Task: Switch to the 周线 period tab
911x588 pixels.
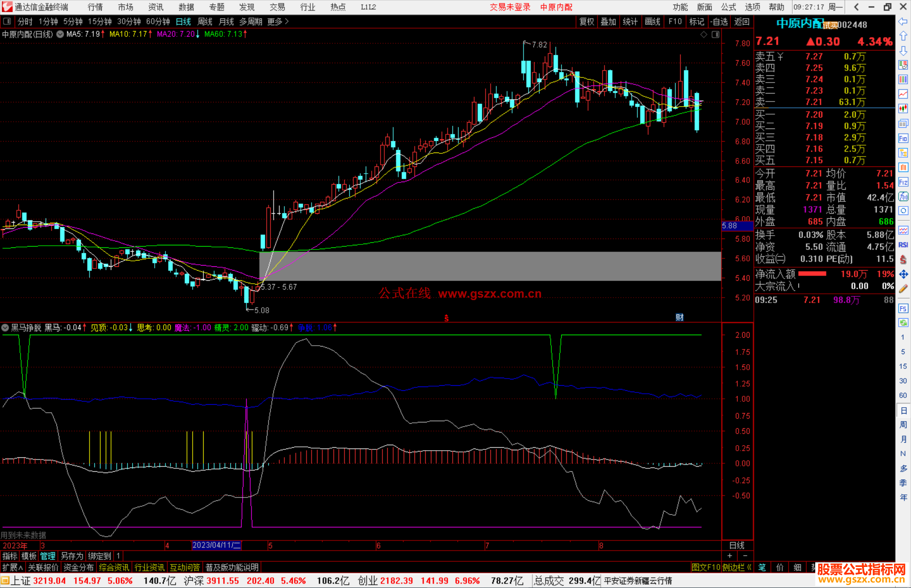Action: click(x=205, y=21)
